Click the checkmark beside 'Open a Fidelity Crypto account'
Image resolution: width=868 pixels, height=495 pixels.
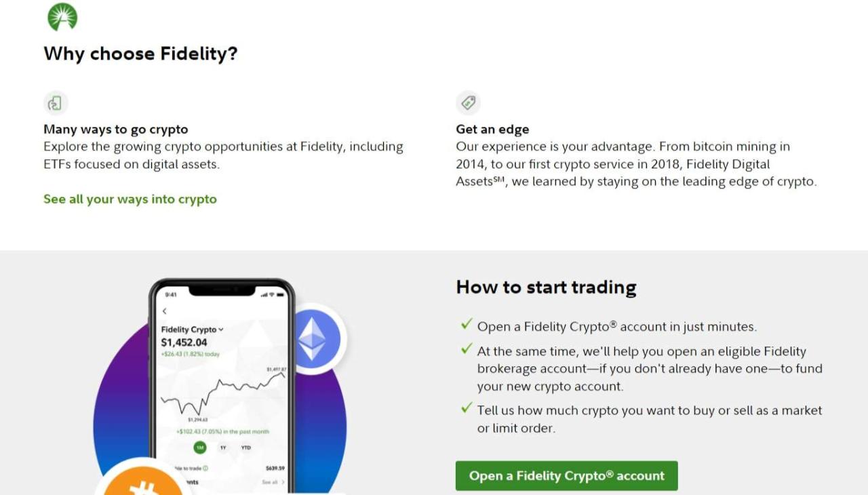tap(466, 324)
